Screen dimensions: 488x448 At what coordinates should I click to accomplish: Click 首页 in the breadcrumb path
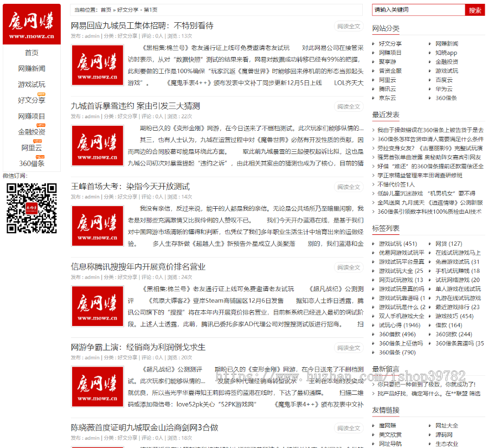point(106,10)
